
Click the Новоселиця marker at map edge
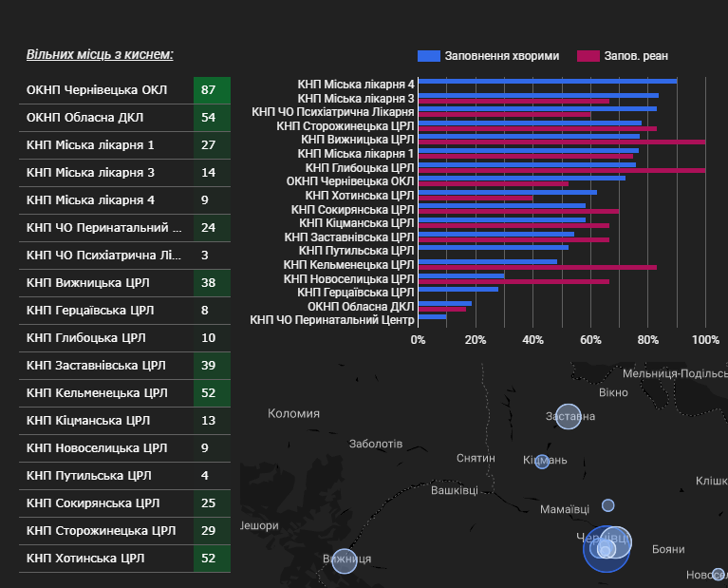[x=719, y=574]
